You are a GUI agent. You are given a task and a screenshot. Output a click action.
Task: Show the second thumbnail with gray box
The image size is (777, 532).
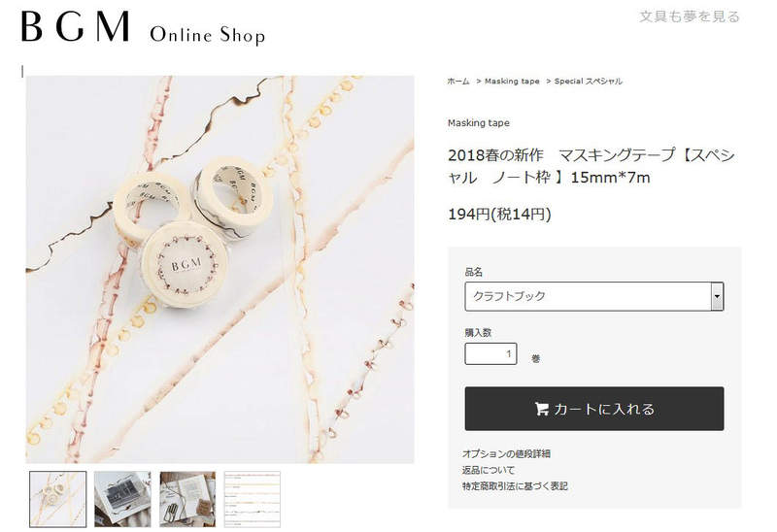tap(122, 499)
